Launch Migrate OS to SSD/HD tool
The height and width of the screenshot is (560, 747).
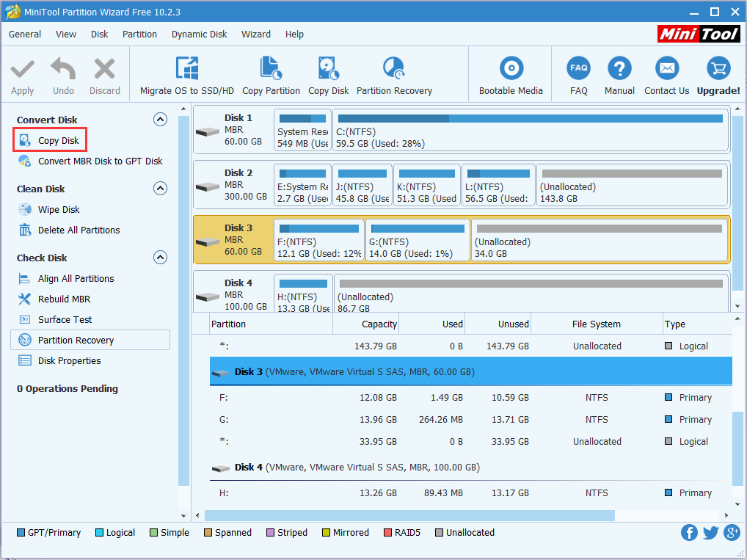(x=186, y=77)
